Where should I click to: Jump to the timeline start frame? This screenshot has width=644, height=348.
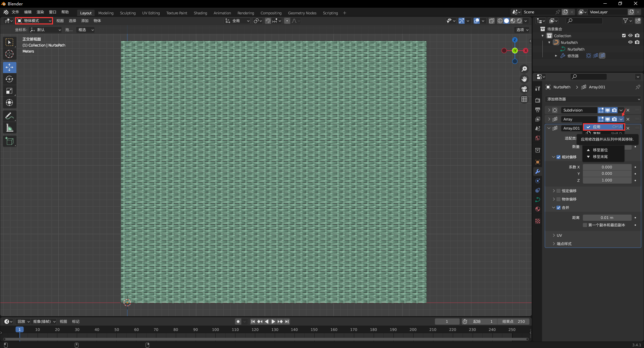click(x=253, y=322)
